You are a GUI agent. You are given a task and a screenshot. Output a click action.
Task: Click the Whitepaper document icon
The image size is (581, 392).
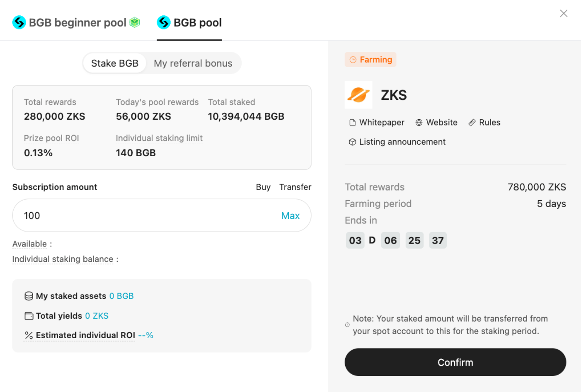click(x=353, y=123)
